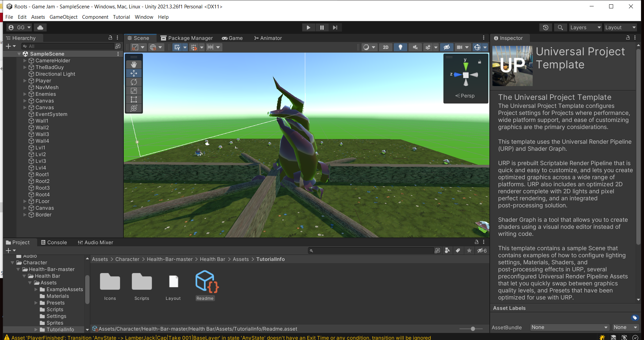This screenshot has height=340, width=644.
Task: Open the GG account dropdown
Action: coord(19,27)
